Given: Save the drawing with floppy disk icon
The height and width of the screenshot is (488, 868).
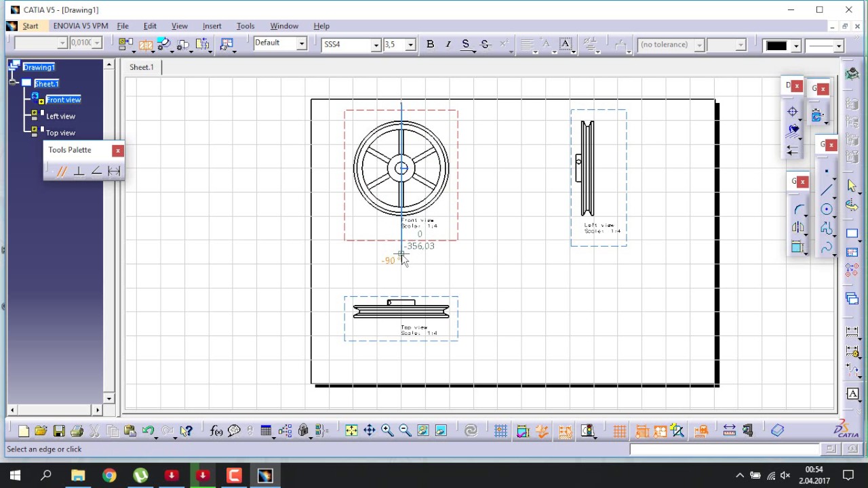Looking at the screenshot, I should (x=59, y=431).
